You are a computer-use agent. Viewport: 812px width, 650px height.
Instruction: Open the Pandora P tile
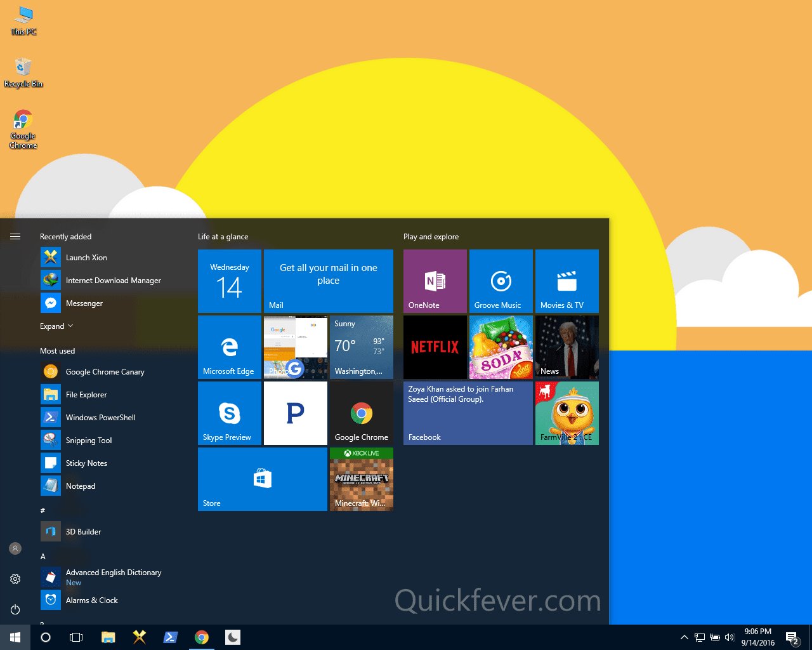coord(296,413)
